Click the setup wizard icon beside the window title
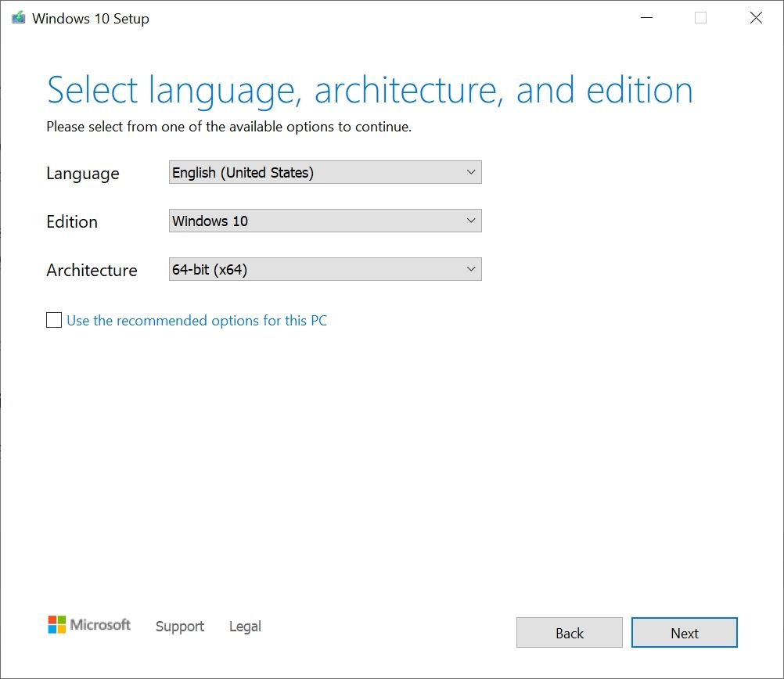Viewport: 784px width, 679px height. (x=17, y=17)
